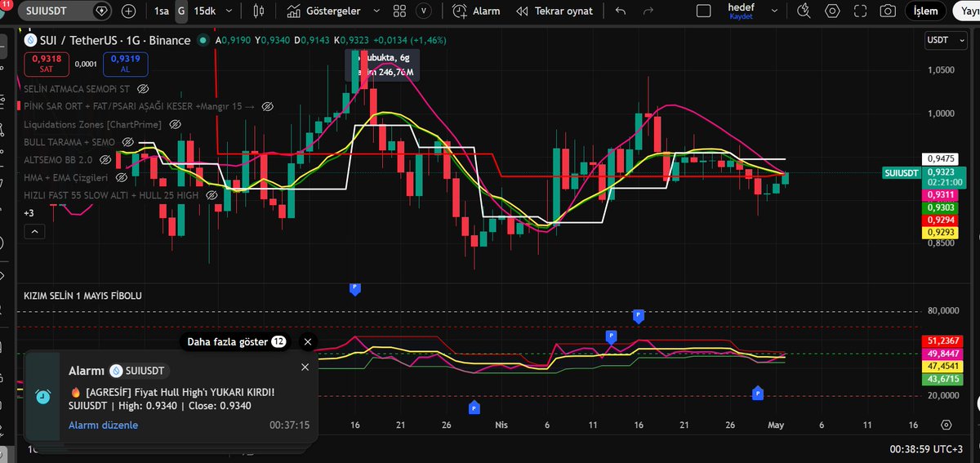Click the plus compare symbol icon
The height and width of the screenshot is (463, 980).
tap(129, 11)
